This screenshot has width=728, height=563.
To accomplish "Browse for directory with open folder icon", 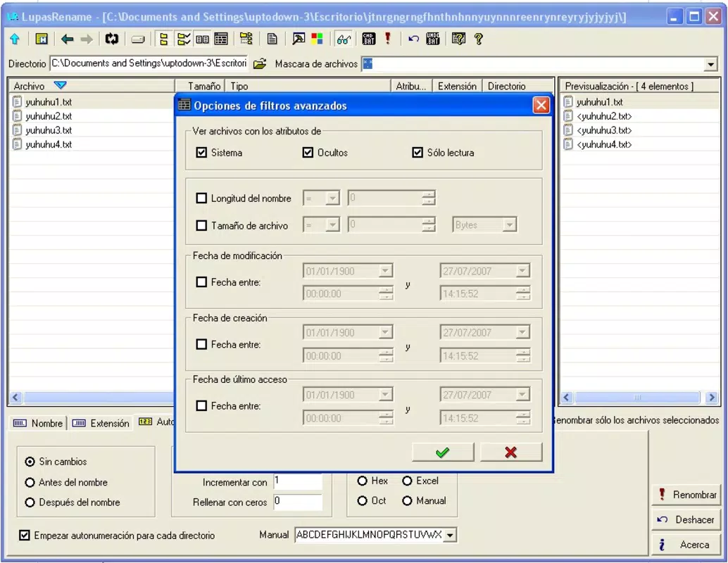I will point(260,63).
